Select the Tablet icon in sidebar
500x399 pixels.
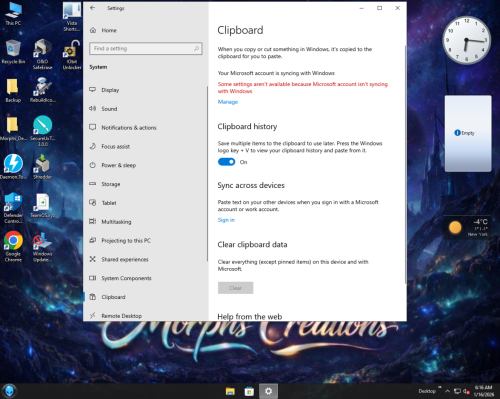click(93, 203)
